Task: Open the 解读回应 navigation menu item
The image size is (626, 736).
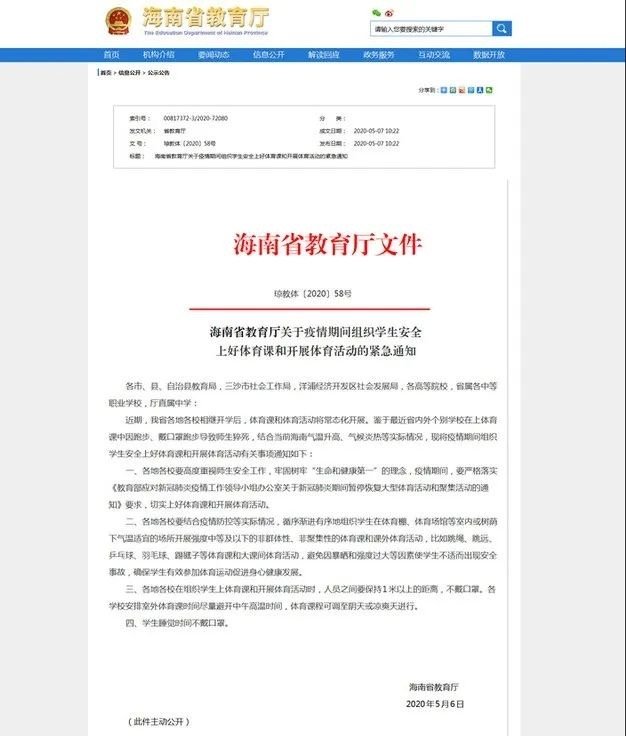Action: point(323,54)
